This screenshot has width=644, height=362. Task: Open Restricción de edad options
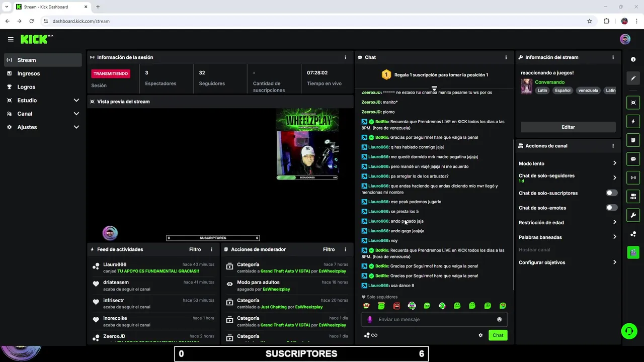[568, 222]
